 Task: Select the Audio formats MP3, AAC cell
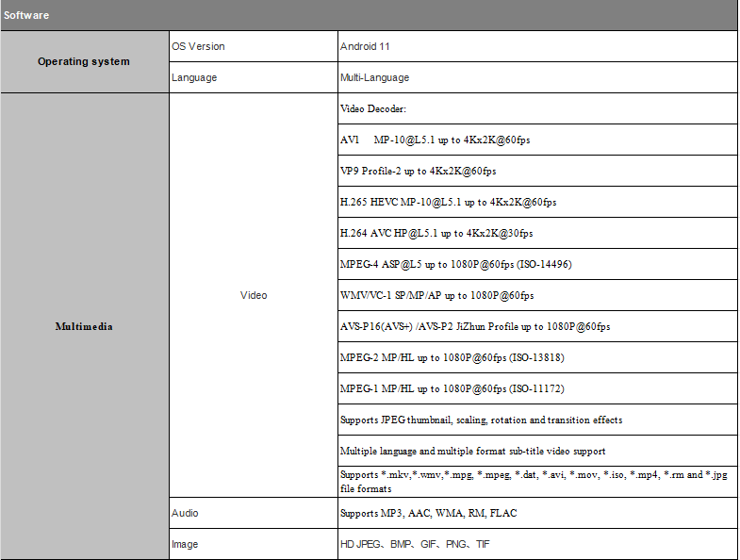point(428,513)
